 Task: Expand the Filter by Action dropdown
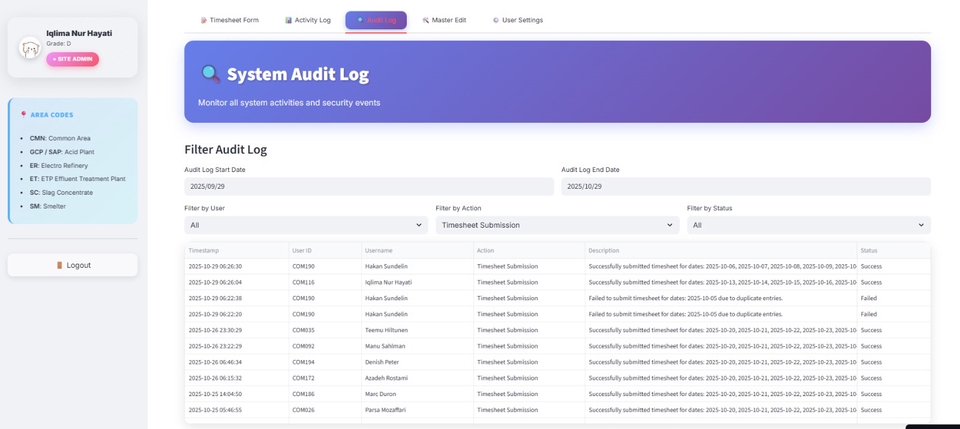click(x=557, y=225)
